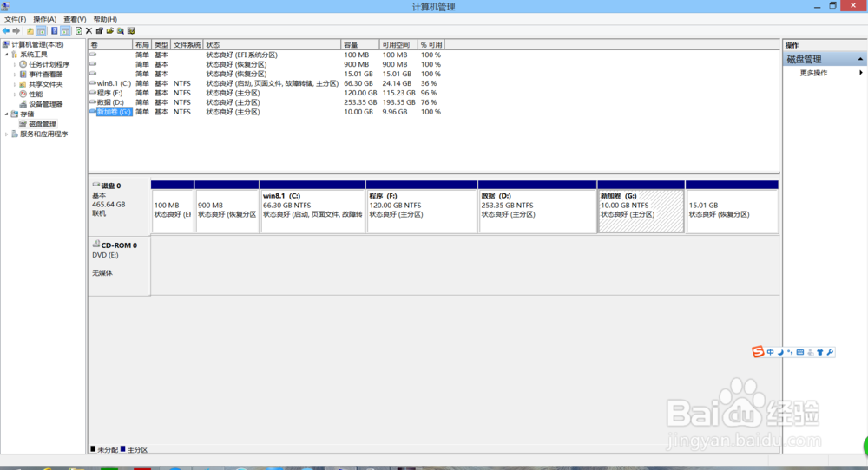
Task: Collapse the 存储 tree node
Action: point(7,114)
